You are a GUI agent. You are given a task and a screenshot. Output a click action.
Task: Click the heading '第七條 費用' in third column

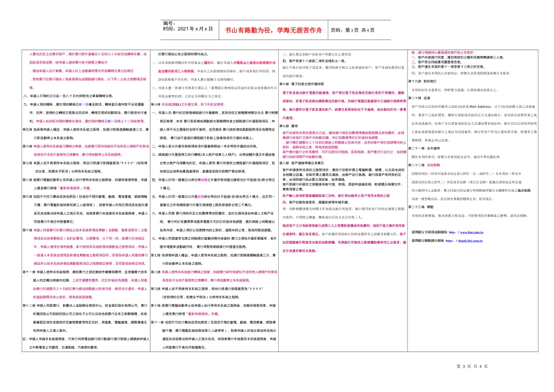coord(289,126)
